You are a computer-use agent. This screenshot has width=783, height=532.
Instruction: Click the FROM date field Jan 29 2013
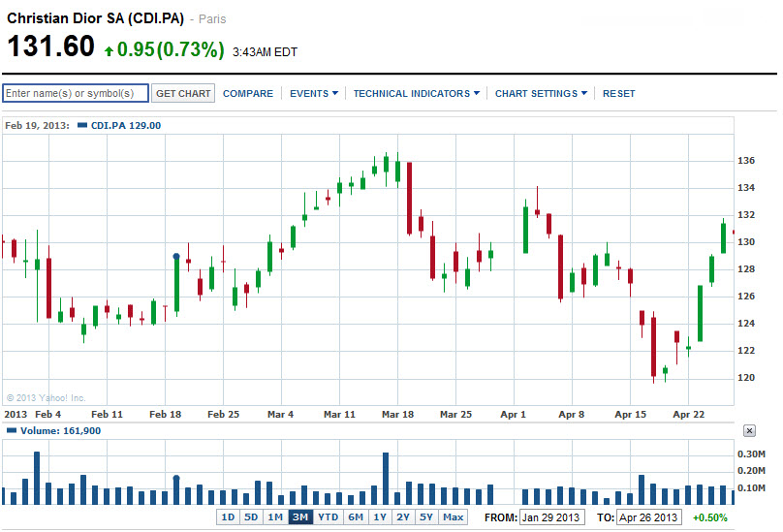coord(551,517)
